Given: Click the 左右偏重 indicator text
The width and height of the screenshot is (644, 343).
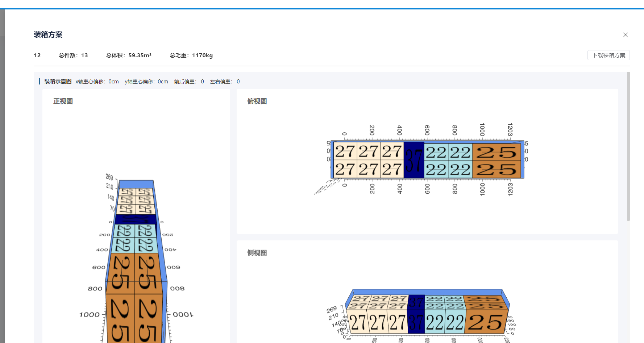Looking at the screenshot, I should click(224, 82).
